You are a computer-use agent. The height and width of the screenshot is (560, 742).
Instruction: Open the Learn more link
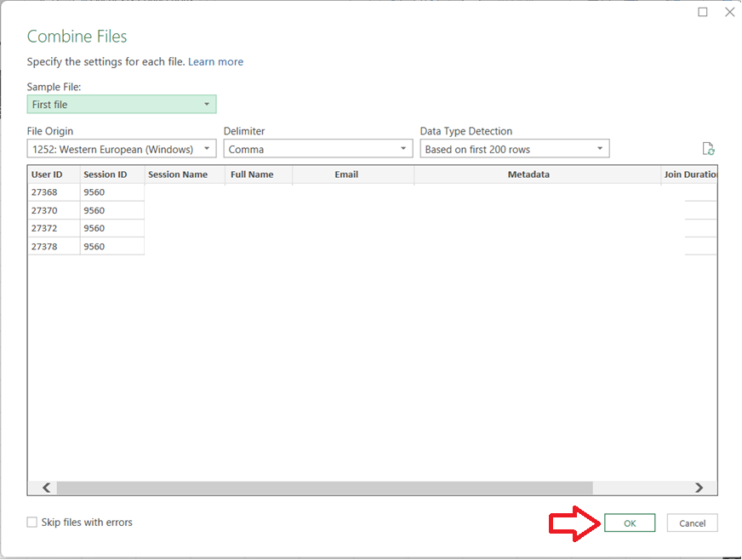pos(215,62)
